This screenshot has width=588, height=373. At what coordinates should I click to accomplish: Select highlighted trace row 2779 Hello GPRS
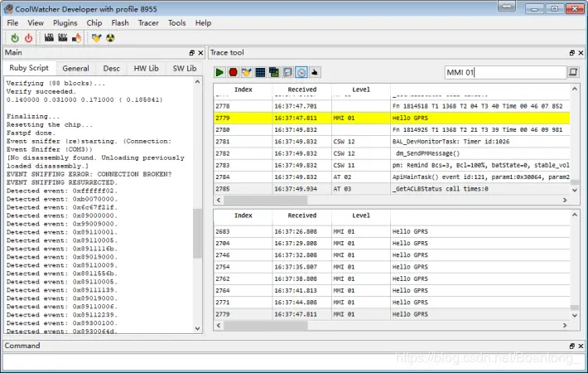click(392, 118)
